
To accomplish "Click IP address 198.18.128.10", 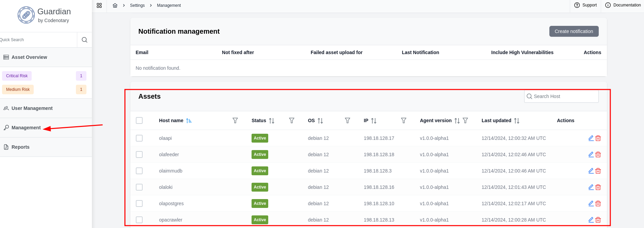I will (379, 203).
